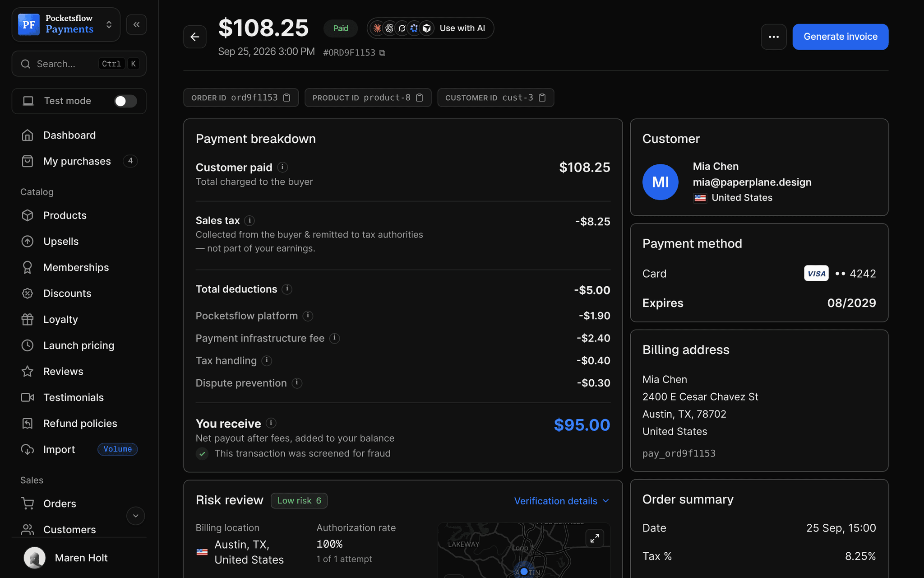Screen dimensions: 924x578
Task: Show info for Payment infrastructure fee
Action: click(x=334, y=338)
